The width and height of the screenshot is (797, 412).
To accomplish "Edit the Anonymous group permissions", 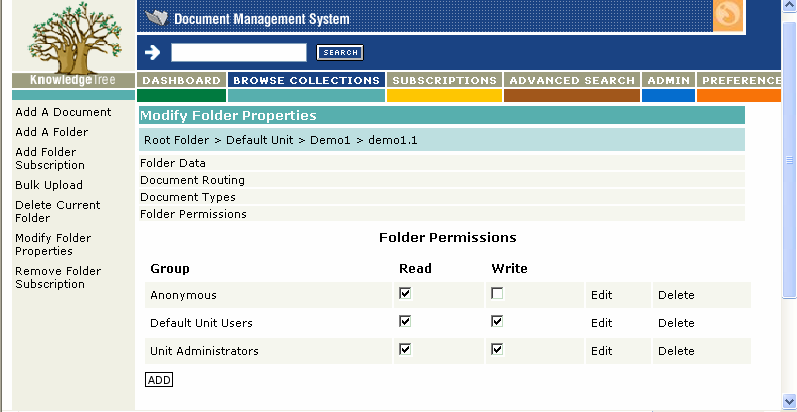I will (x=601, y=295).
